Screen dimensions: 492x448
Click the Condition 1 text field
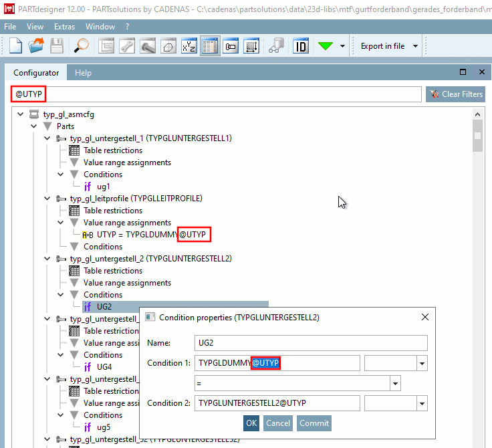tap(277, 363)
